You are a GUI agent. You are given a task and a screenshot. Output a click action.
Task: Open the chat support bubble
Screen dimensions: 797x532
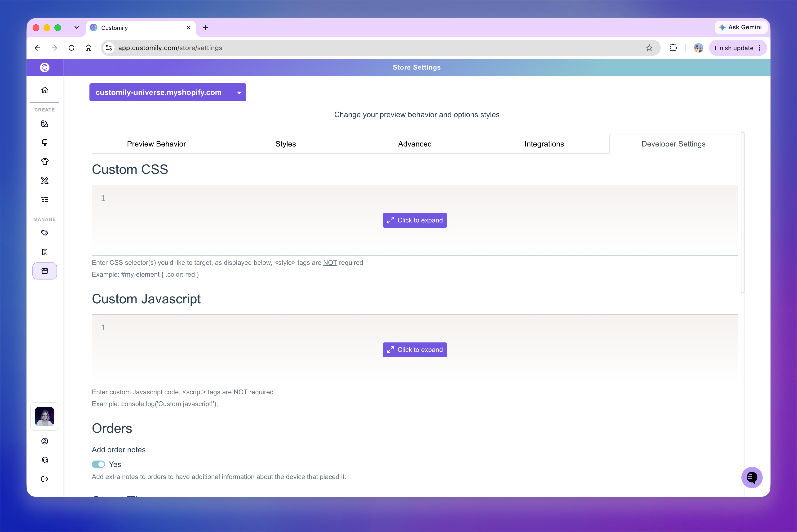(752, 477)
